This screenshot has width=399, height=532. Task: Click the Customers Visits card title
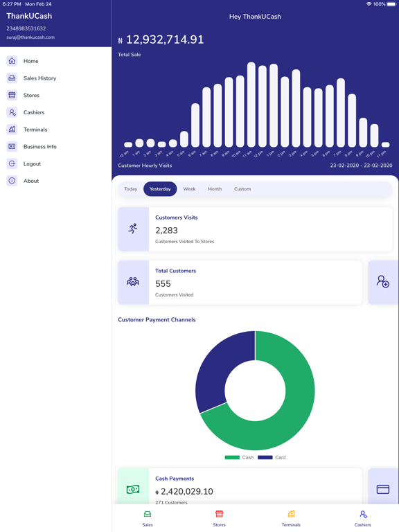click(x=177, y=218)
